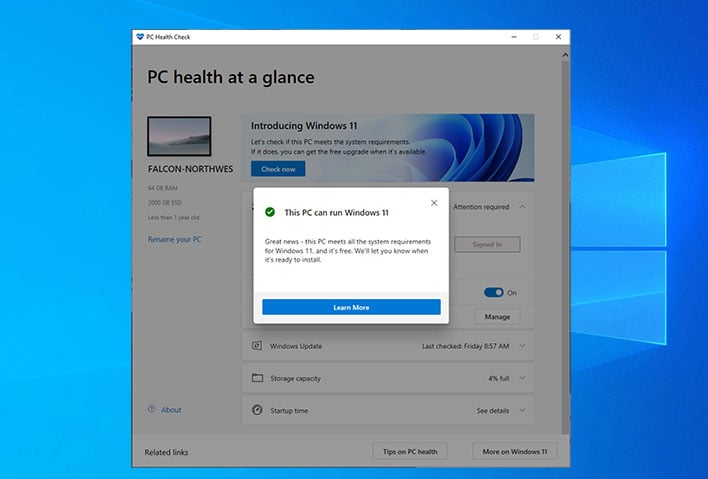Viewport: 708px width, 479px height.
Task: Click the PC health at a glance heading
Action: (231, 77)
